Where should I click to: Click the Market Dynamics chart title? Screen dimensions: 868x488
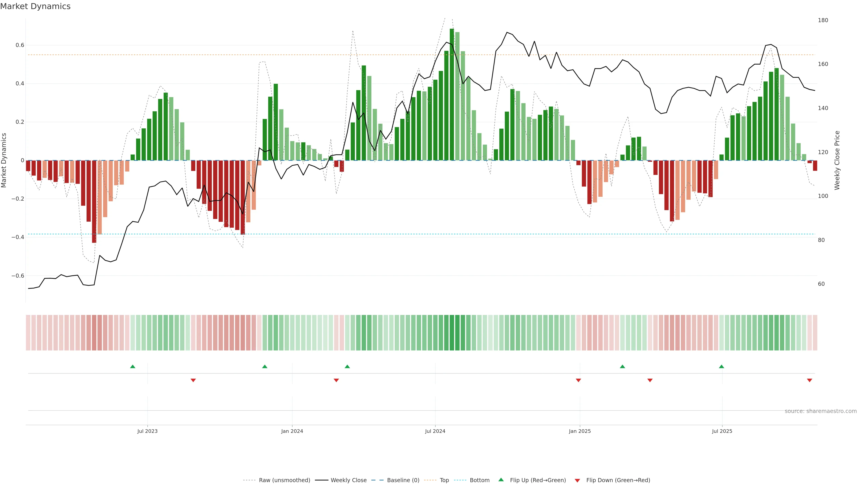(35, 6)
